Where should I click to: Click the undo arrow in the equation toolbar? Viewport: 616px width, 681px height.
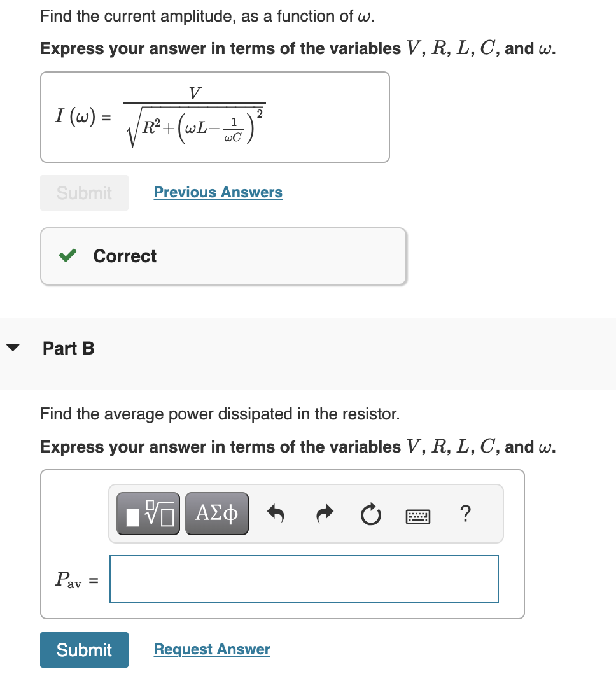click(x=275, y=513)
